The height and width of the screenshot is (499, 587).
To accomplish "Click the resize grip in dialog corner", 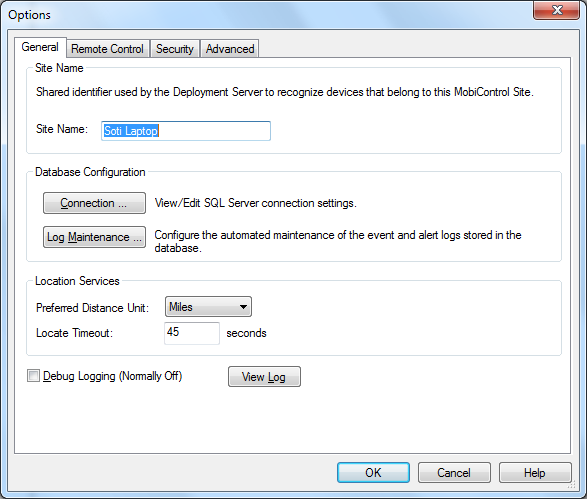I will pyautogui.click(x=571, y=486).
